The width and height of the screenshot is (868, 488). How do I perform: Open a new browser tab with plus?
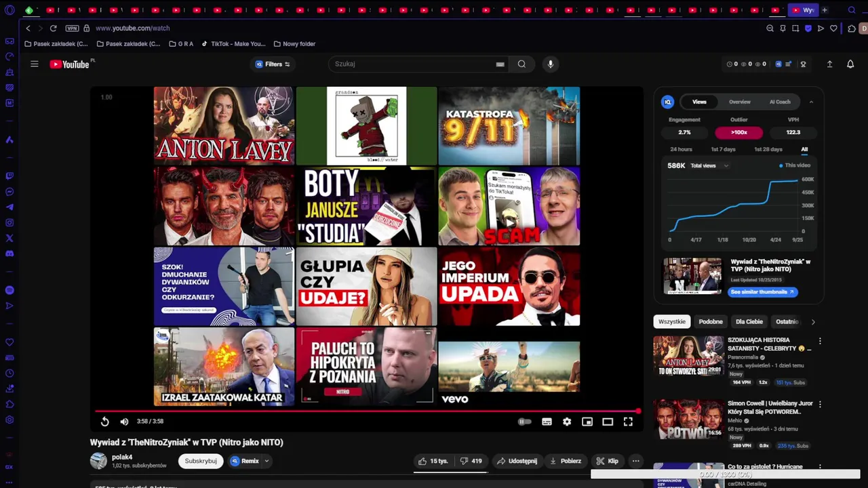[825, 10]
